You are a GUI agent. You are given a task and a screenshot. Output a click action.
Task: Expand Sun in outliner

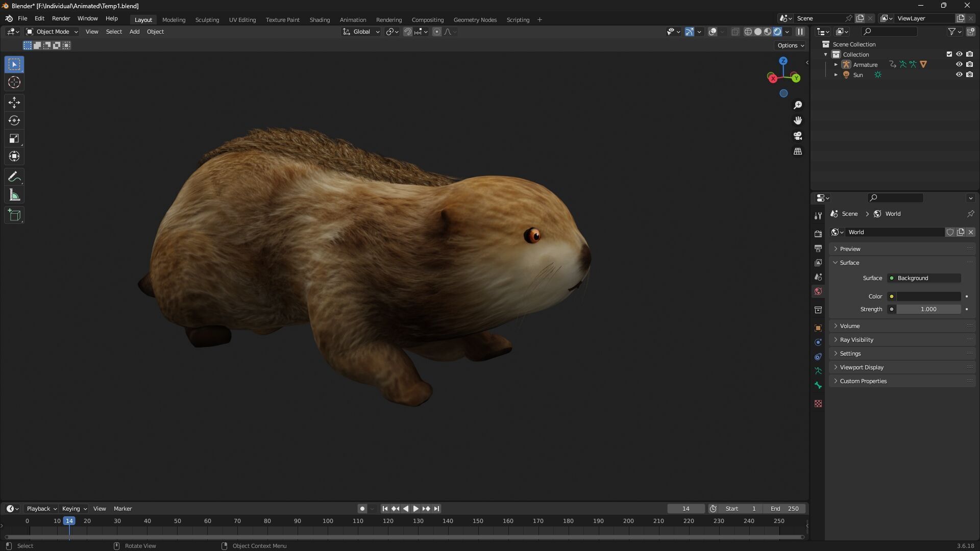coord(836,75)
